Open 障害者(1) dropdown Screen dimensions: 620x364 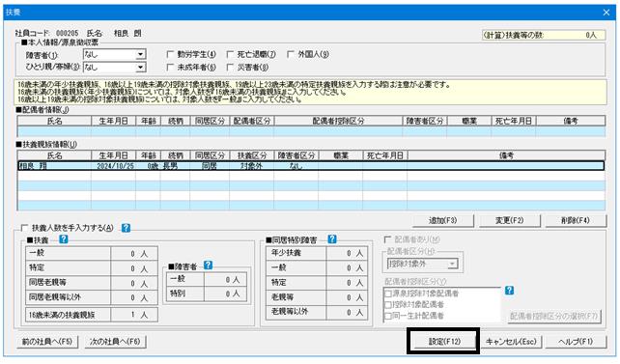coord(140,54)
